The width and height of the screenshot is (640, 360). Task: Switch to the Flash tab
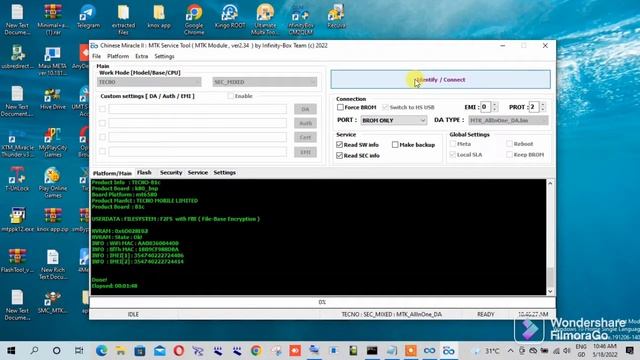point(144,173)
